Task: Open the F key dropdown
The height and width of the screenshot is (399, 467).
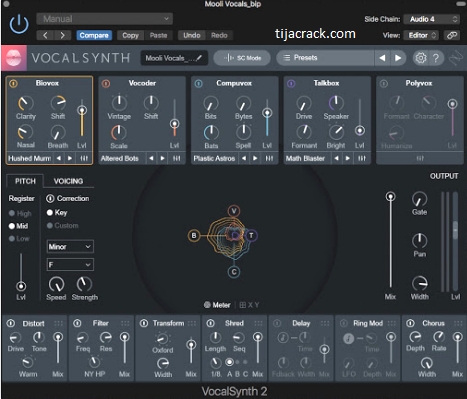Action: tap(70, 265)
